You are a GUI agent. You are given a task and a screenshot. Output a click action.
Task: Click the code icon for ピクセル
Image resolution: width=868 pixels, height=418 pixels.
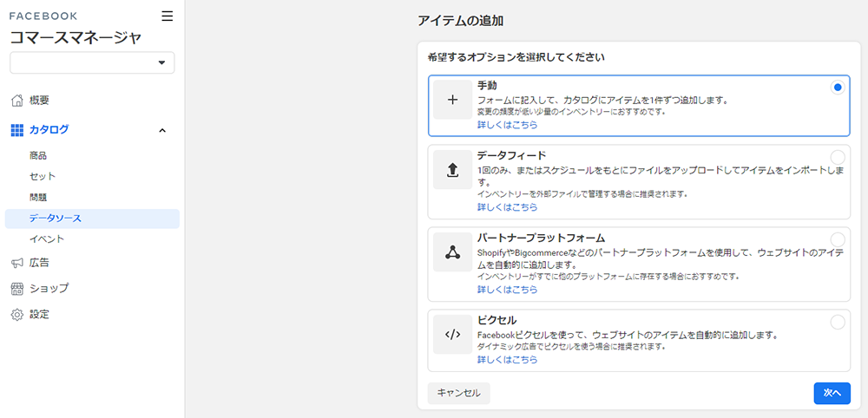pyautogui.click(x=452, y=334)
